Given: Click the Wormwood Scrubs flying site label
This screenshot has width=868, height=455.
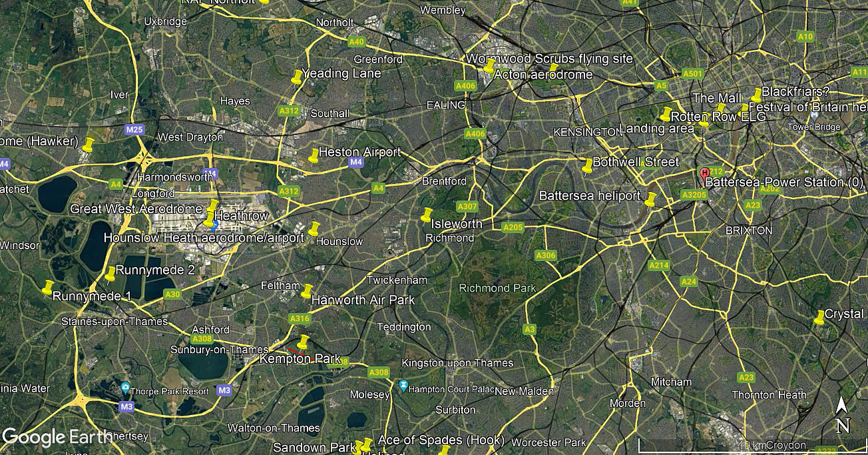Looking at the screenshot, I should click(549, 59).
